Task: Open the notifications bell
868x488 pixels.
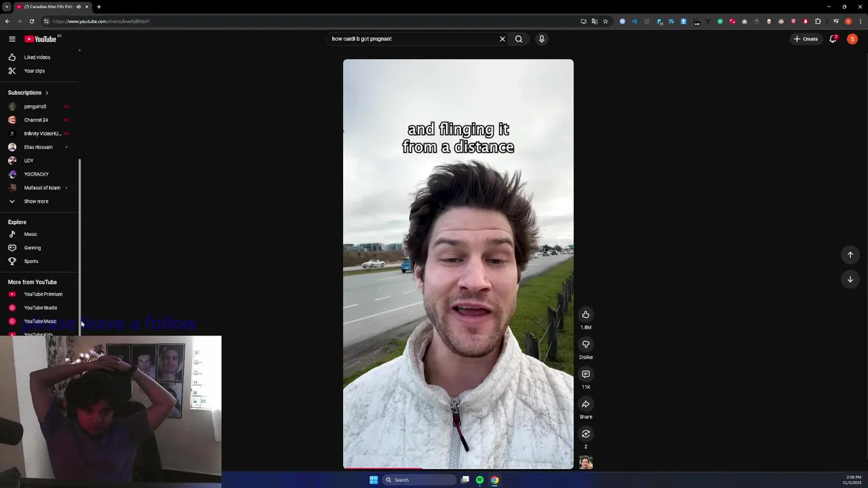Action: 833,39
